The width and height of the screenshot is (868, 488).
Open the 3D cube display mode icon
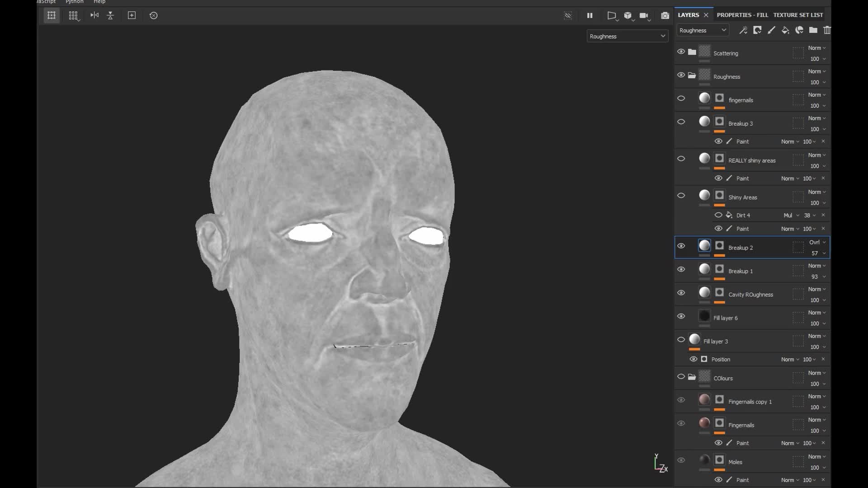click(627, 16)
